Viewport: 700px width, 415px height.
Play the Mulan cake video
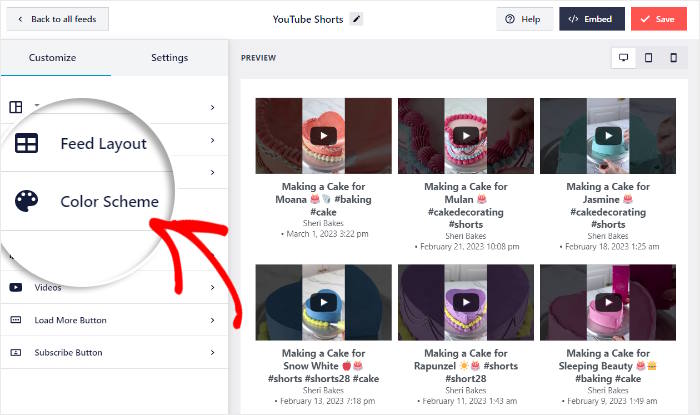pos(466,136)
